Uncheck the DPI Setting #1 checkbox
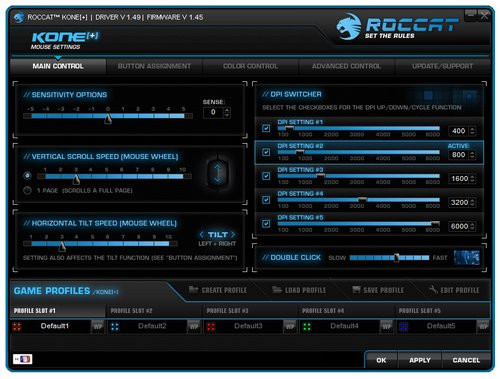 point(266,128)
